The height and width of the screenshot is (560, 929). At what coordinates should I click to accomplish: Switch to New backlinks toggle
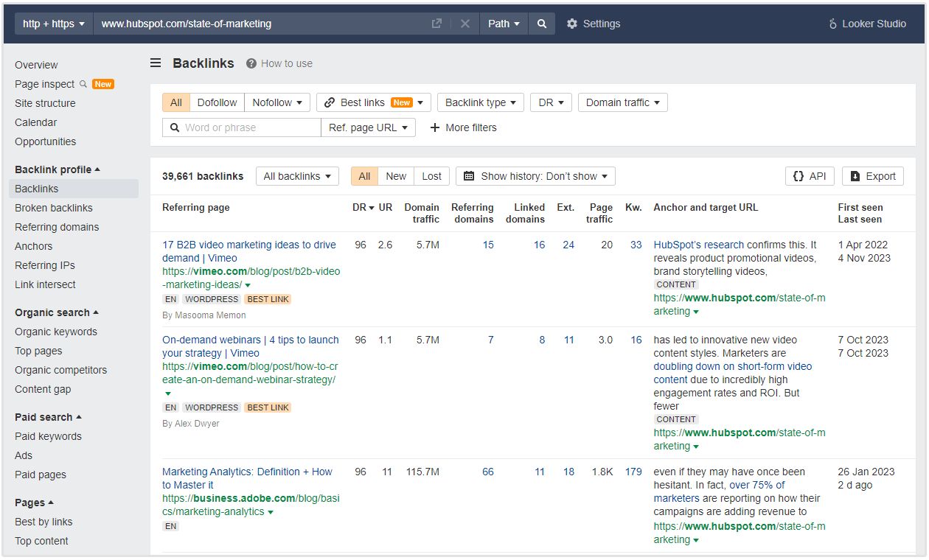[396, 176]
